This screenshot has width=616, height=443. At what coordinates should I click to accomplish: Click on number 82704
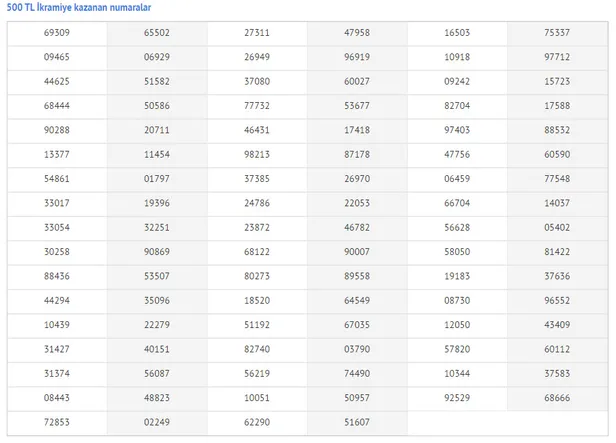point(457,106)
